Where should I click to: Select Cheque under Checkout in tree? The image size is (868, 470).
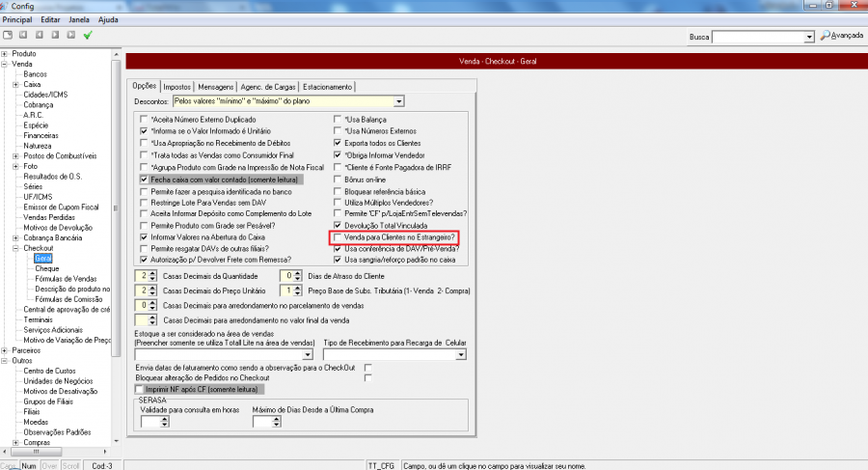pyautogui.click(x=47, y=268)
